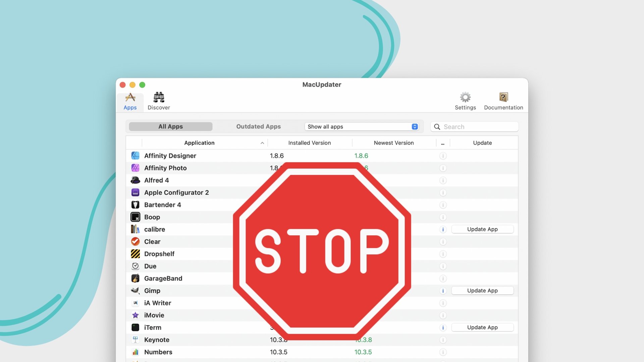Click the iA Writer icon
Viewport: 644px width, 362px height.
point(135,303)
